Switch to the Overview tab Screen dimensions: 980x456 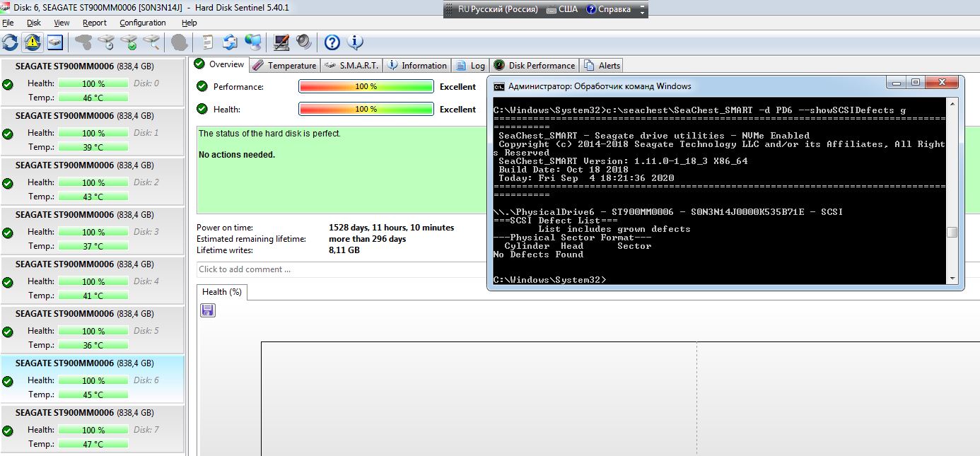(219, 64)
